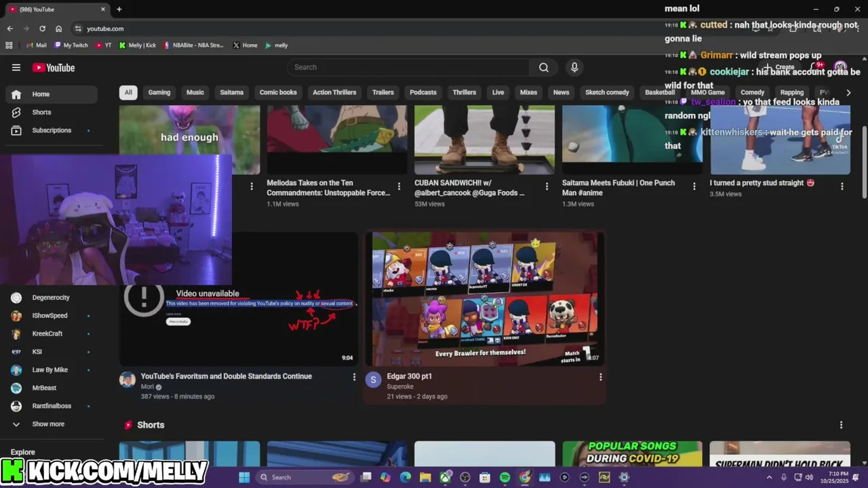Click the search magnifier button
This screenshot has height=488, width=868.
click(x=544, y=67)
